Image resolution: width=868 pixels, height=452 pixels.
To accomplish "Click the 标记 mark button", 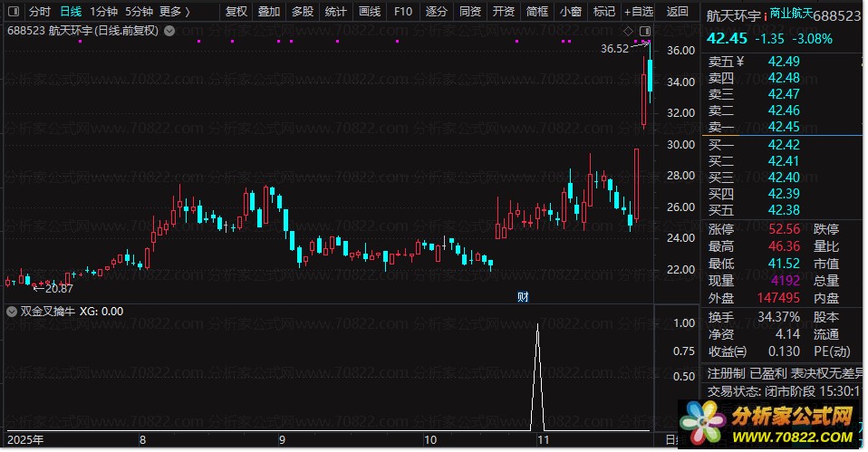I will [604, 11].
